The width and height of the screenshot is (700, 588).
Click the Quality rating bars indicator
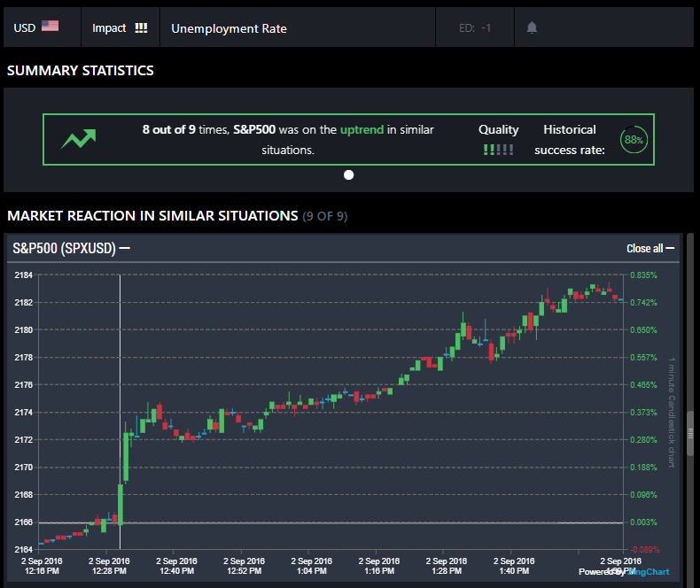[x=498, y=150]
